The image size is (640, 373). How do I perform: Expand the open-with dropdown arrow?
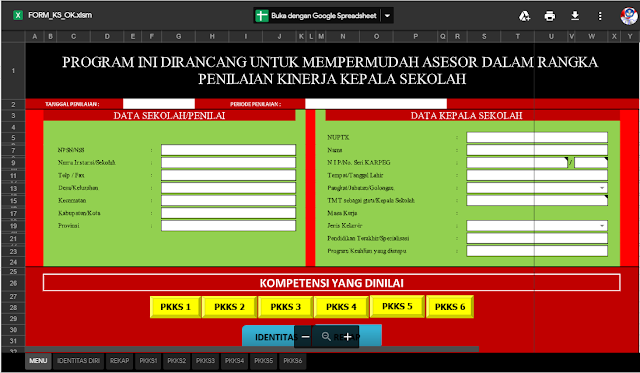tap(387, 16)
